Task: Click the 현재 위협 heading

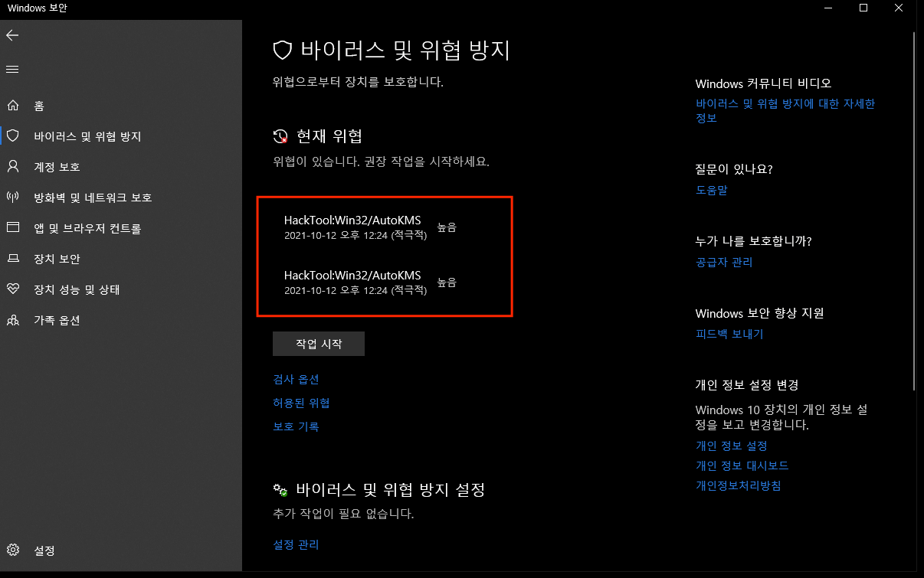Action: click(329, 137)
